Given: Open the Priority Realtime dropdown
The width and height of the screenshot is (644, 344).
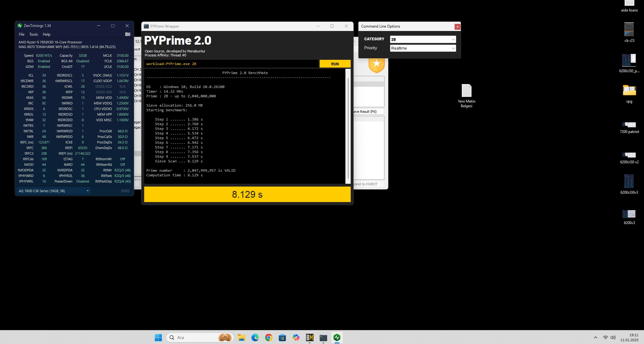Looking at the screenshot, I should [x=423, y=48].
